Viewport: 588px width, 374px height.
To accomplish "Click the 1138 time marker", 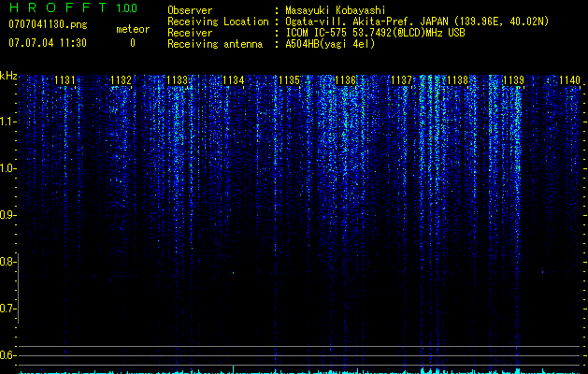I will (457, 80).
